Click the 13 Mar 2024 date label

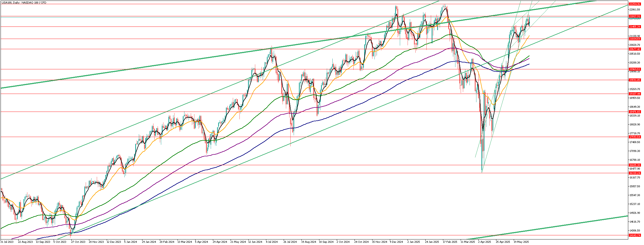coord(185,242)
